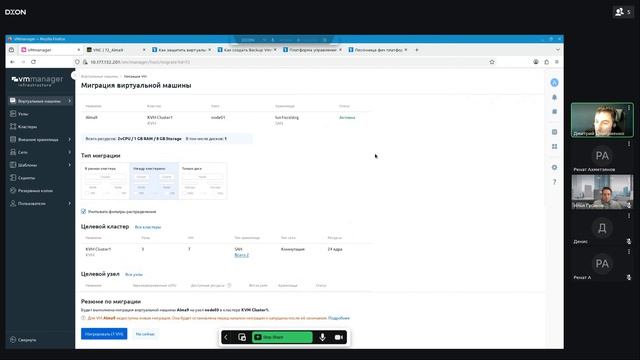
Task: Toggle camera in share toolbar
Action: point(339,337)
